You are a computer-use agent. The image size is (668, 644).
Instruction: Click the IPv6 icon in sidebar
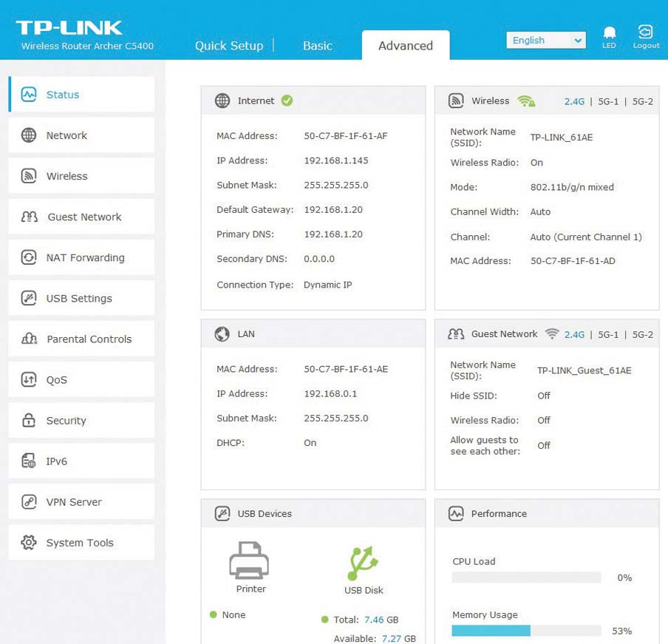click(29, 461)
